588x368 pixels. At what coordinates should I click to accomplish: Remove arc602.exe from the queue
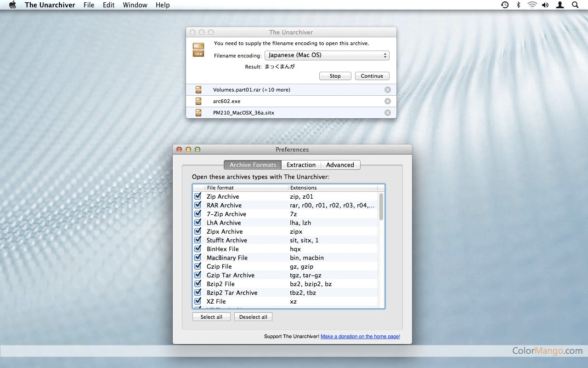[x=387, y=101]
